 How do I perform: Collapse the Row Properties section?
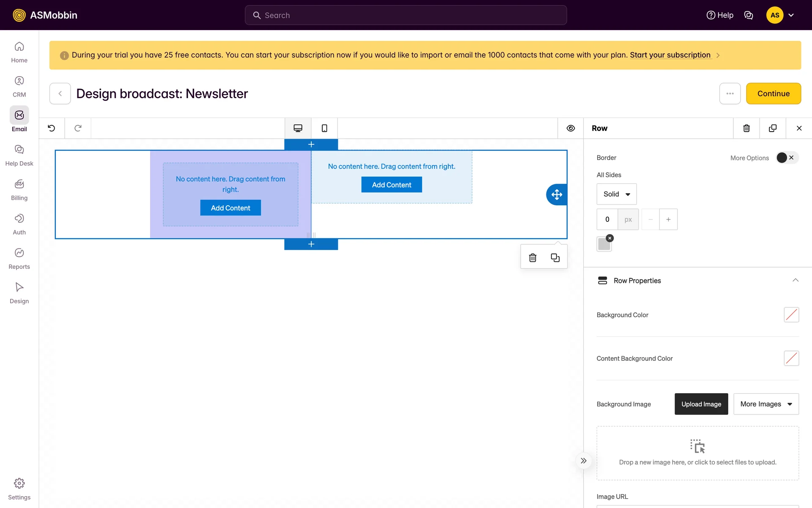point(795,280)
